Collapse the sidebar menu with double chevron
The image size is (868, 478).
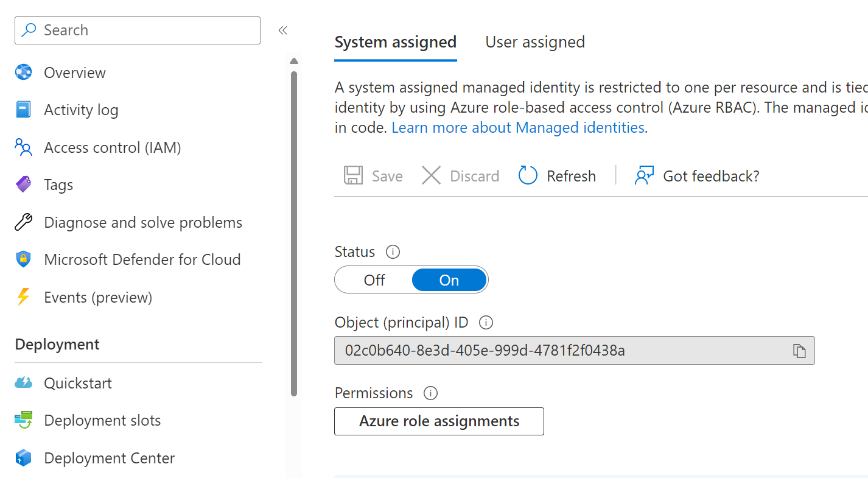click(282, 30)
